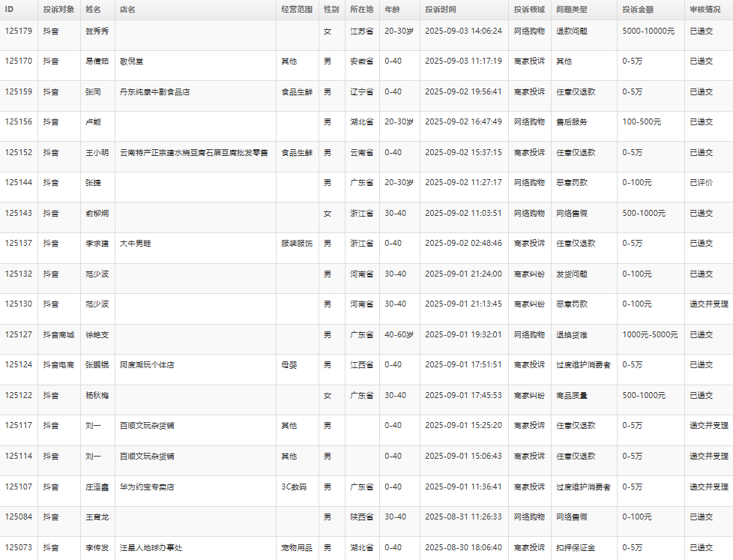
Task: Select the 所在地 column header
Action: click(362, 10)
